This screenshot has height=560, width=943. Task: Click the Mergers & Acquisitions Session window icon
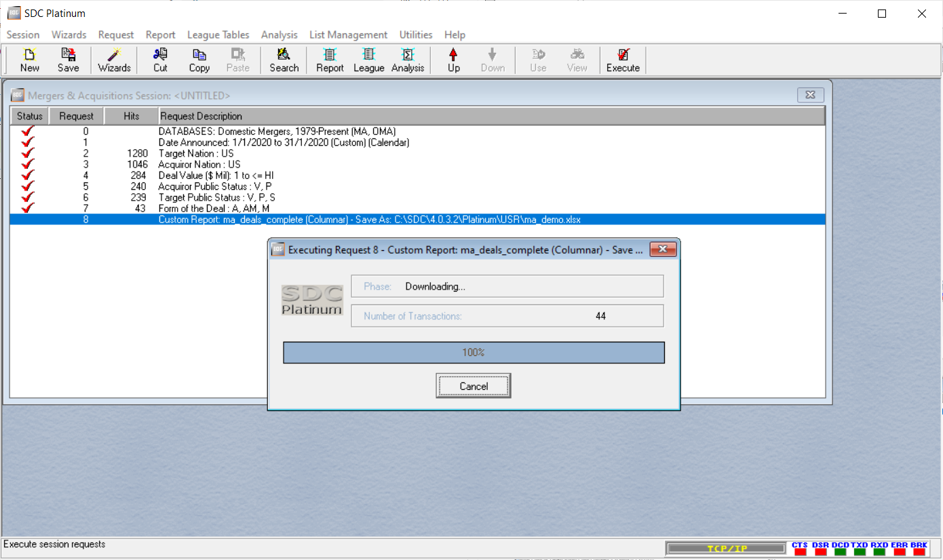pyautogui.click(x=18, y=96)
